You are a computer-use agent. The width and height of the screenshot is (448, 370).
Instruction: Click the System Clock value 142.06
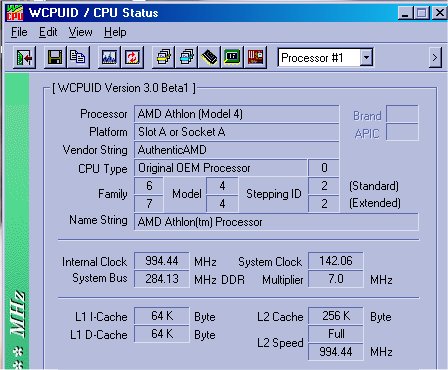[x=336, y=261]
